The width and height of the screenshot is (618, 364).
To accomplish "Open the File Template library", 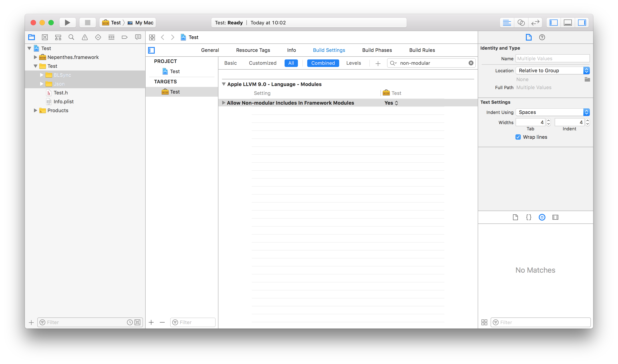I will click(x=515, y=217).
